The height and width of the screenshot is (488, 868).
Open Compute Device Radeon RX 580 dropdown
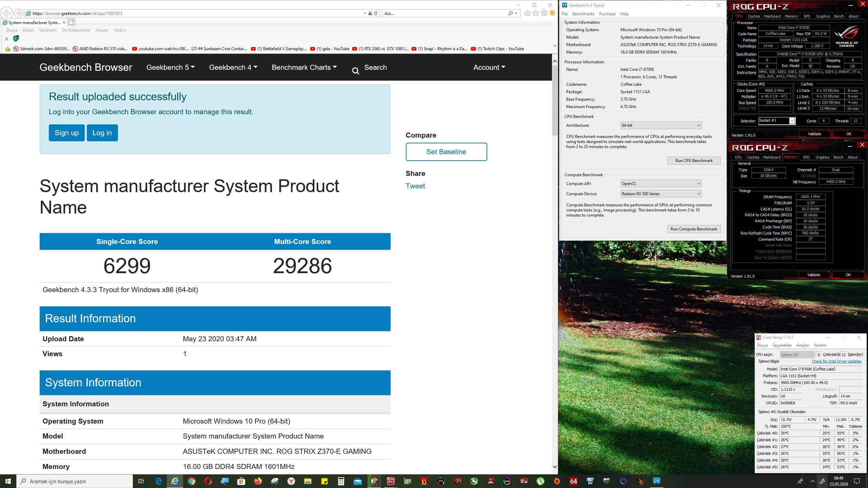pyautogui.click(x=661, y=194)
